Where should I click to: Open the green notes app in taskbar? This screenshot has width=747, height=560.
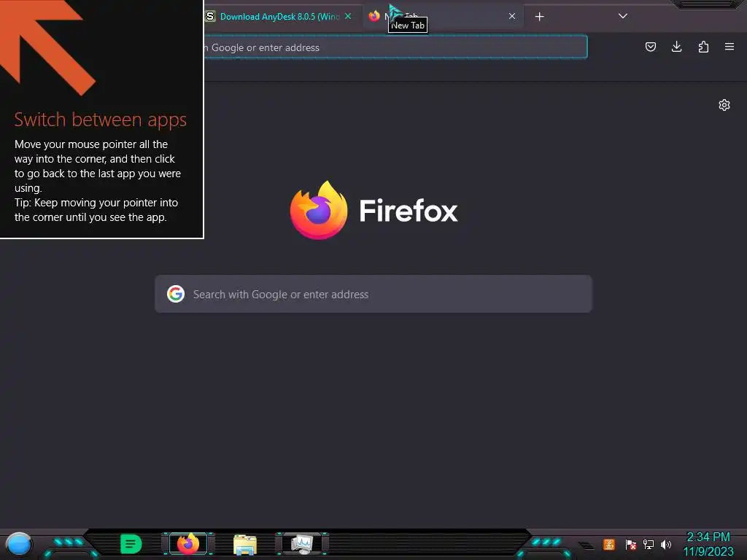(x=131, y=544)
